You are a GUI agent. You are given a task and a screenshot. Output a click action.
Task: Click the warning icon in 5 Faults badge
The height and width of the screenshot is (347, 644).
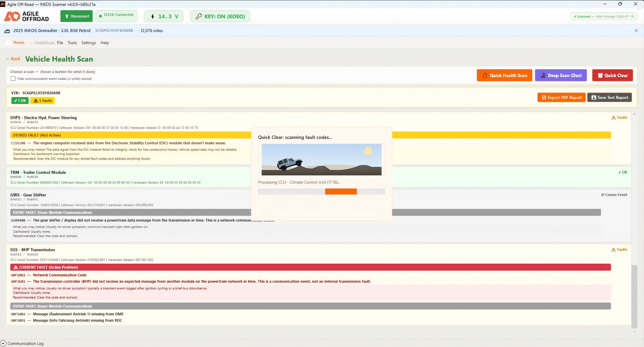pos(36,101)
